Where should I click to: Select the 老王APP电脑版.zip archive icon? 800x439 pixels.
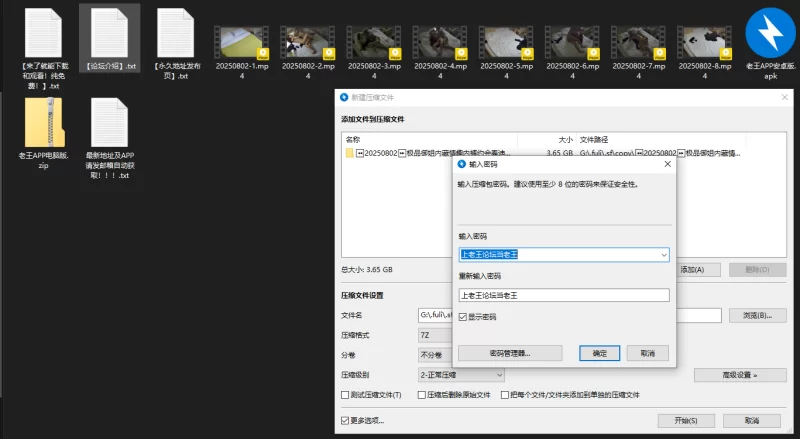[43, 124]
